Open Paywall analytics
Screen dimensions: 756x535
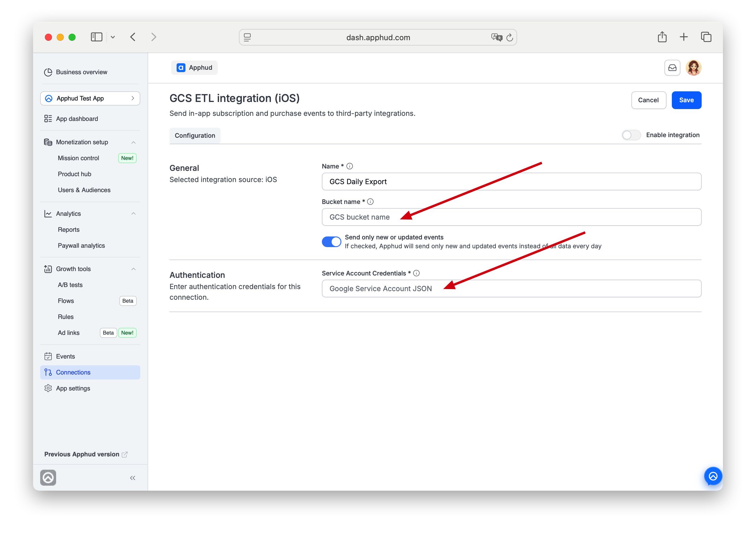81,246
